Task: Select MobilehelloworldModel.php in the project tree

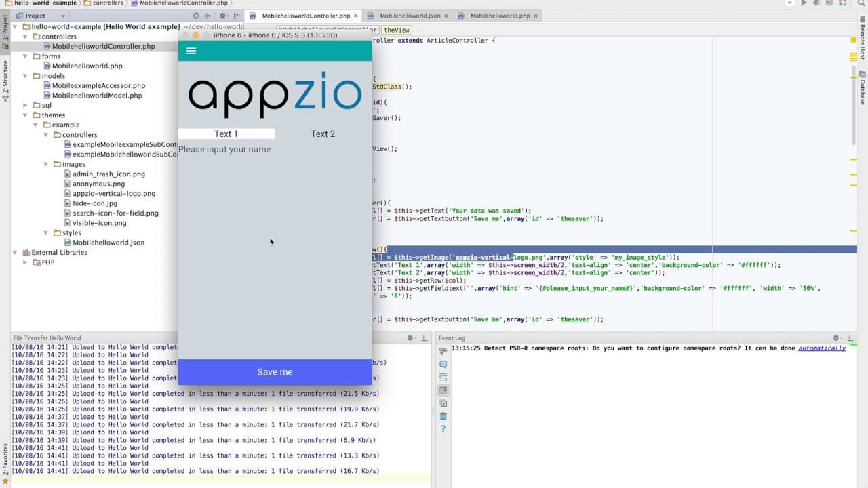Action: tap(97, 96)
